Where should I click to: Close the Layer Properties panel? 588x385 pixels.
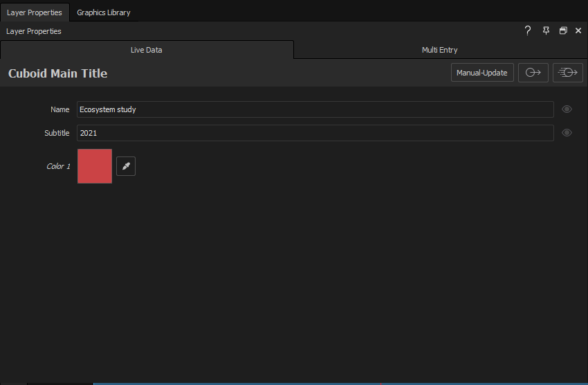click(578, 31)
